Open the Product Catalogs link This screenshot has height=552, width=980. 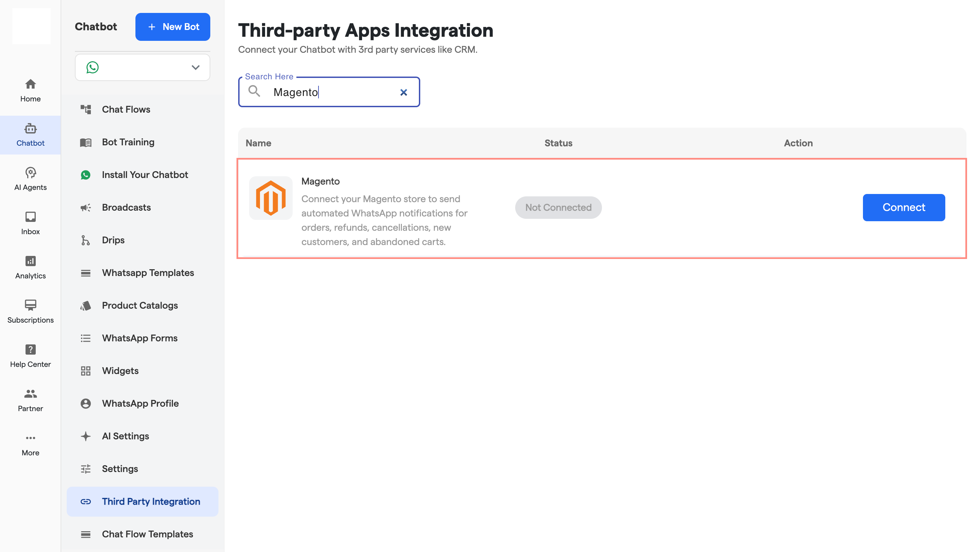pos(140,306)
